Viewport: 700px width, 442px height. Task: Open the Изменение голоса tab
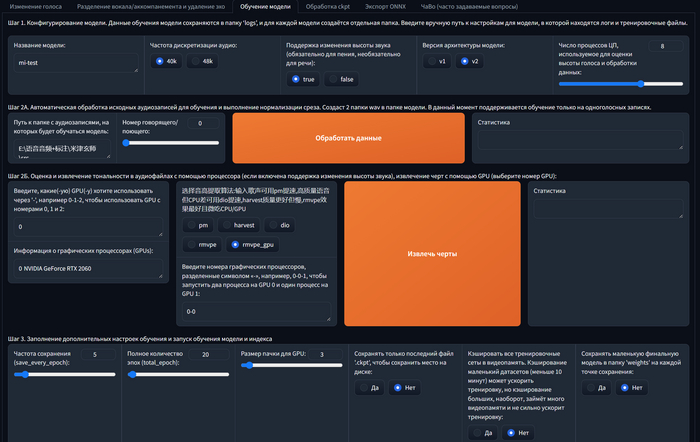pos(36,7)
